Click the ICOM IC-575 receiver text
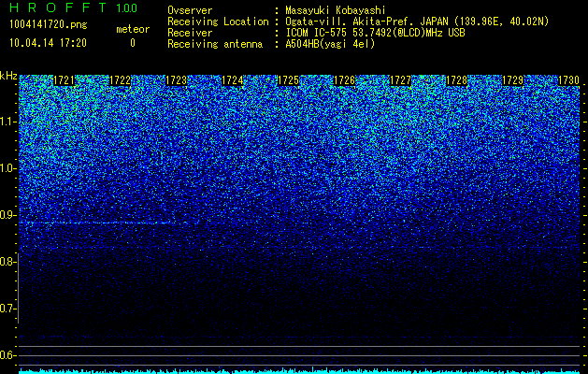 pyautogui.click(x=375, y=33)
